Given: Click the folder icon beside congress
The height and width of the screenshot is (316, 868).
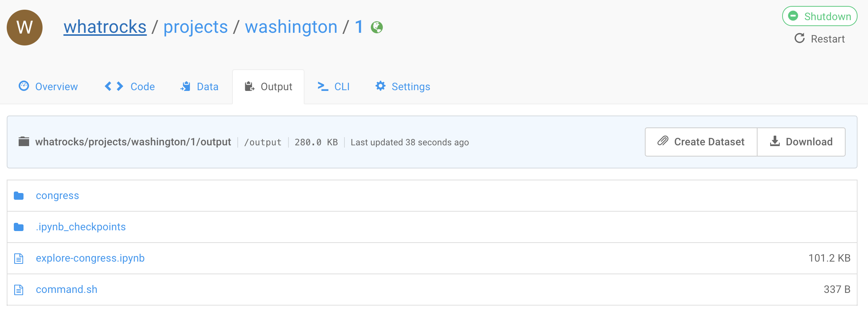Looking at the screenshot, I should (x=19, y=196).
